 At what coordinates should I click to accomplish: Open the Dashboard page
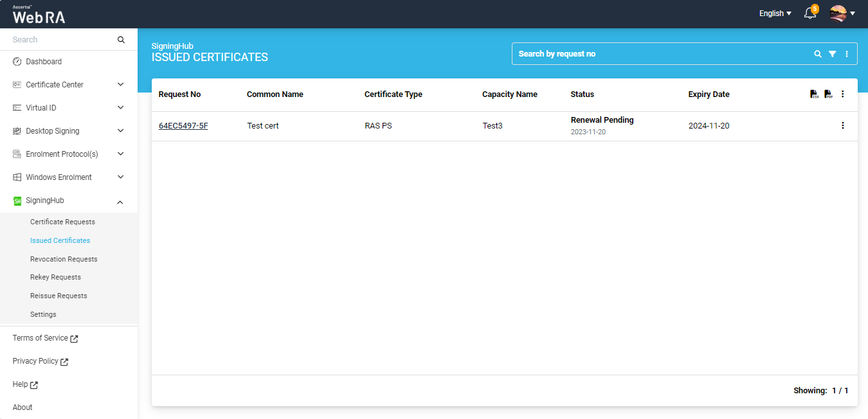[44, 62]
